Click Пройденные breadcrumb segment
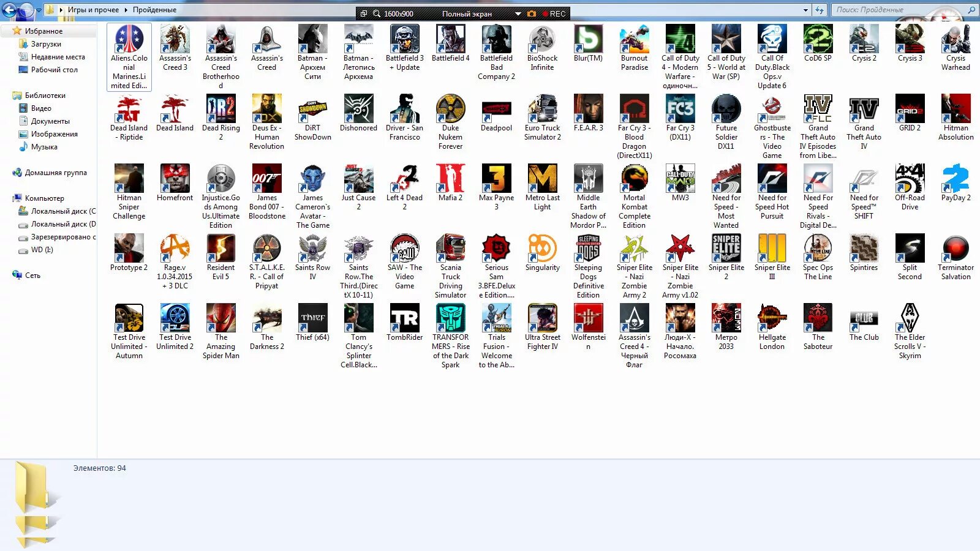The height and width of the screenshot is (551, 980). 154,10
